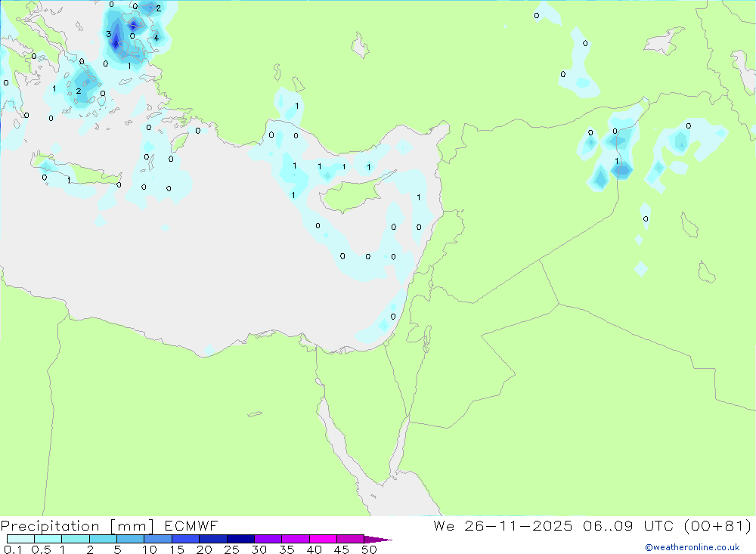Select the above-50 mm arrow tip of legend
This screenshot has width=756, height=554.
(378, 539)
